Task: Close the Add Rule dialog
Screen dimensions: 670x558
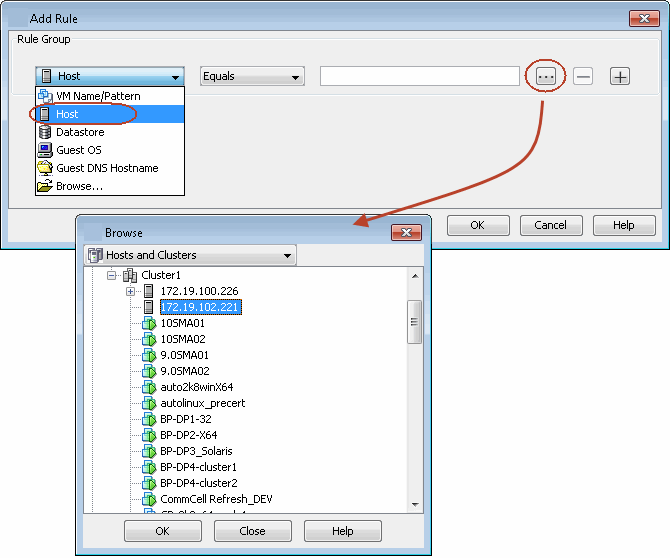Action: [644, 18]
